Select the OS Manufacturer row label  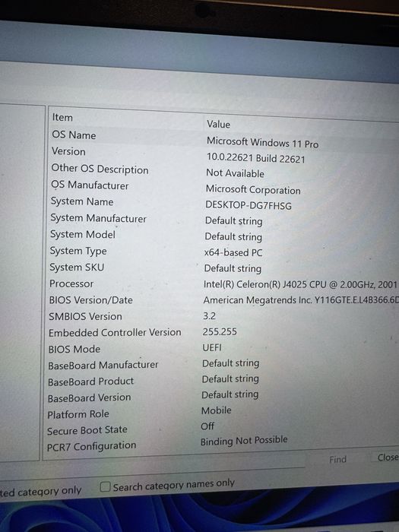tap(90, 185)
